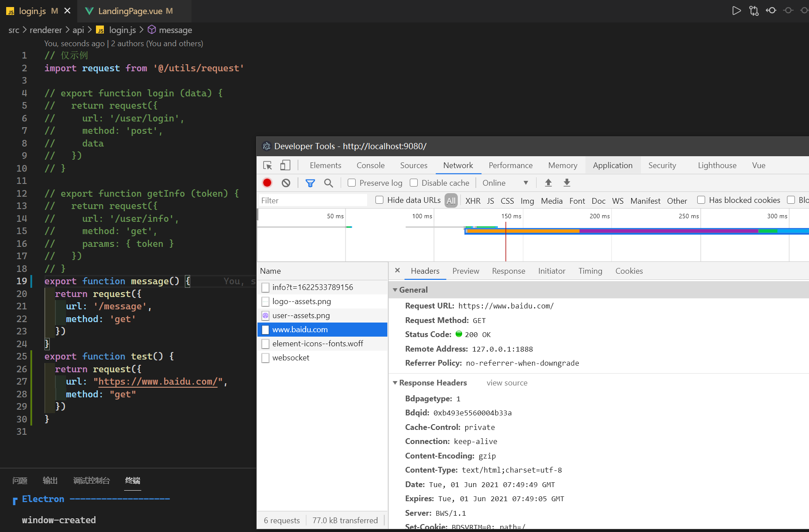Image resolution: width=809 pixels, height=532 pixels.
Task: Enable Disable cache
Action: click(x=414, y=183)
